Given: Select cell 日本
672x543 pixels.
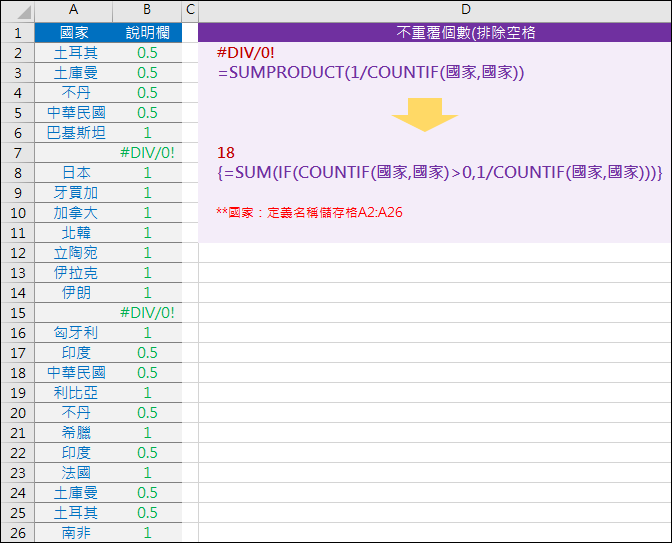Looking at the screenshot, I should coord(74,173).
